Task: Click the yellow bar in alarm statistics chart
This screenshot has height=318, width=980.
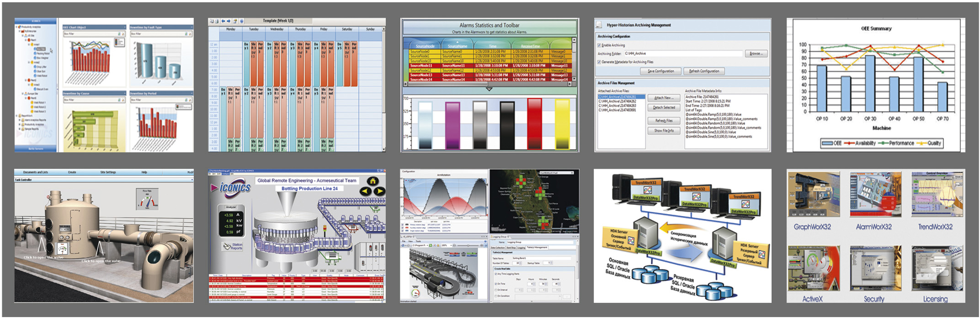Action: [x=562, y=124]
